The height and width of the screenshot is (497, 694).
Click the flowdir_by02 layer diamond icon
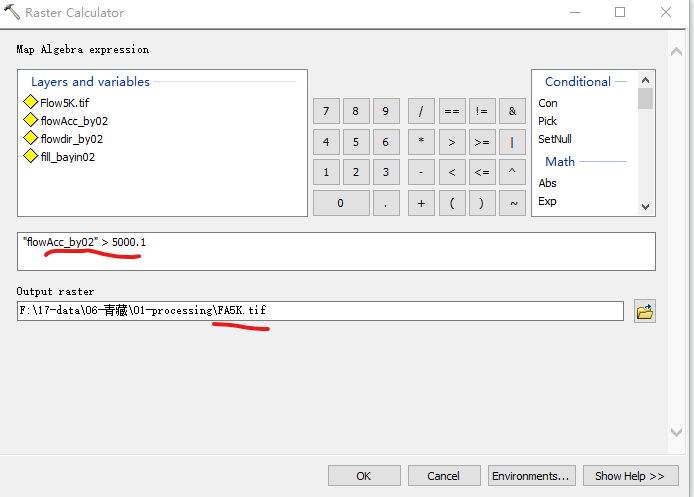tap(30, 139)
